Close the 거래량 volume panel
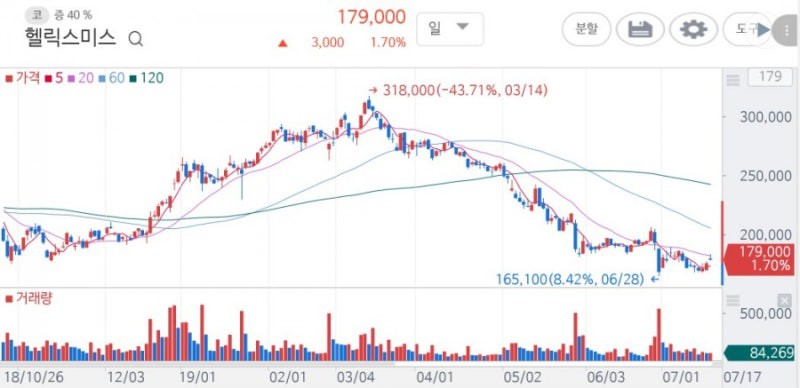 [x=783, y=301]
